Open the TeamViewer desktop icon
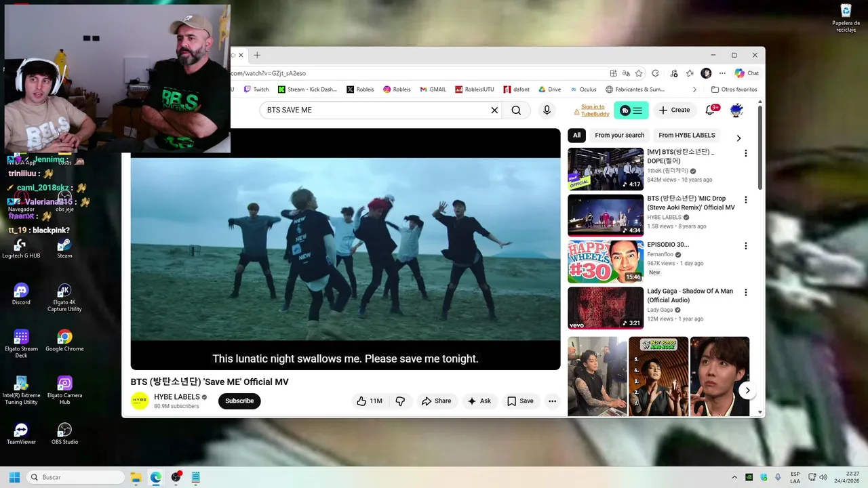868x488 pixels. click(21, 434)
